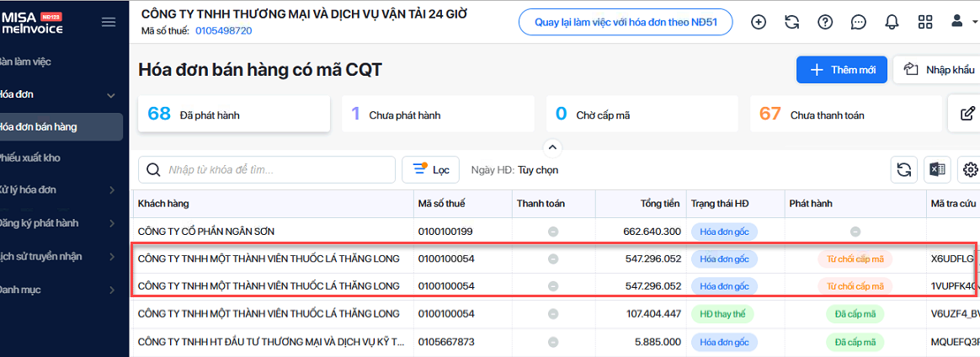This screenshot has width=980, height=357.
Task: Click Từ chối cấp mã badge for X6UDFLG
Action: coord(855,258)
